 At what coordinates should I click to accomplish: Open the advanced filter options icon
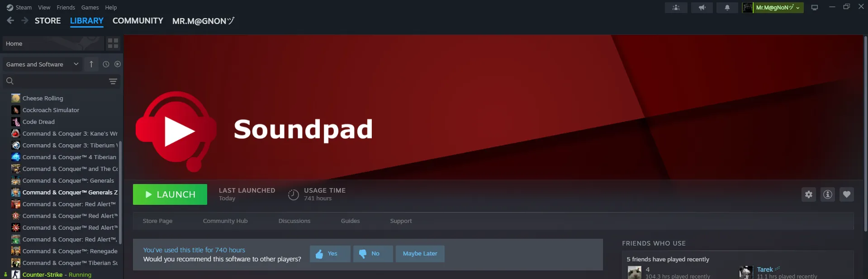(x=113, y=81)
